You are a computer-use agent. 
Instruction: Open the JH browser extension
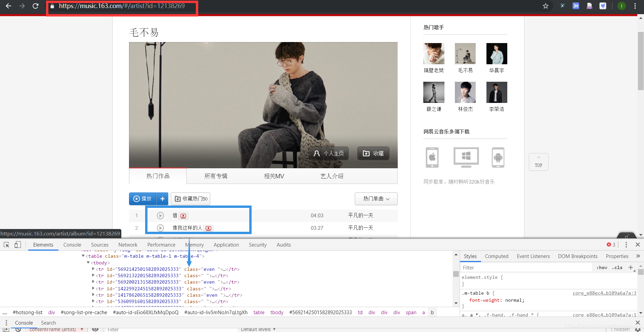576,6
